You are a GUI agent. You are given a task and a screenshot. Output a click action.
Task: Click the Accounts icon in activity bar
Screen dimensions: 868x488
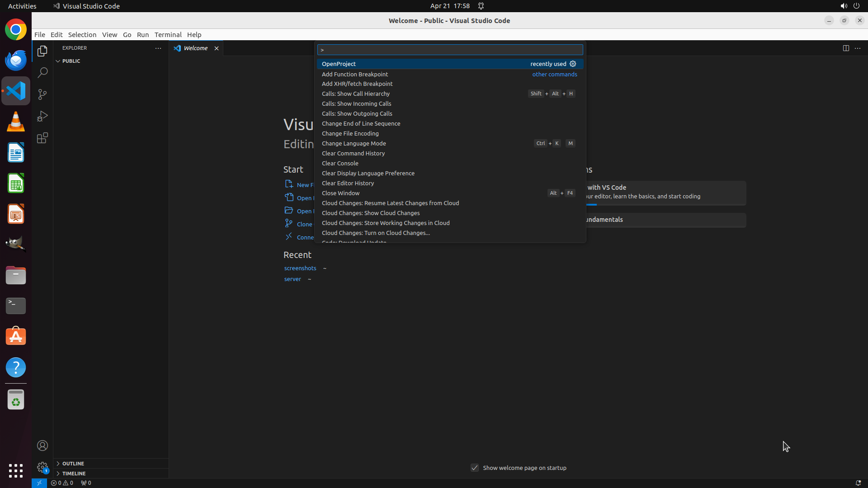coord(42,446)
